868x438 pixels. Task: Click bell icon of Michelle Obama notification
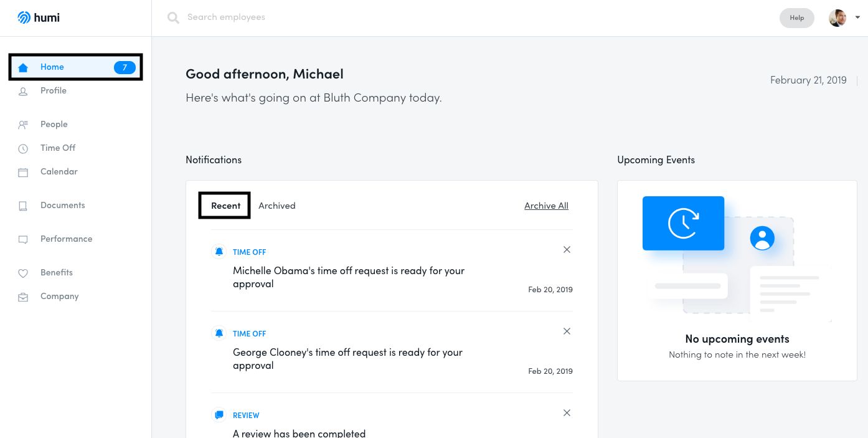(x=219, y=251)
